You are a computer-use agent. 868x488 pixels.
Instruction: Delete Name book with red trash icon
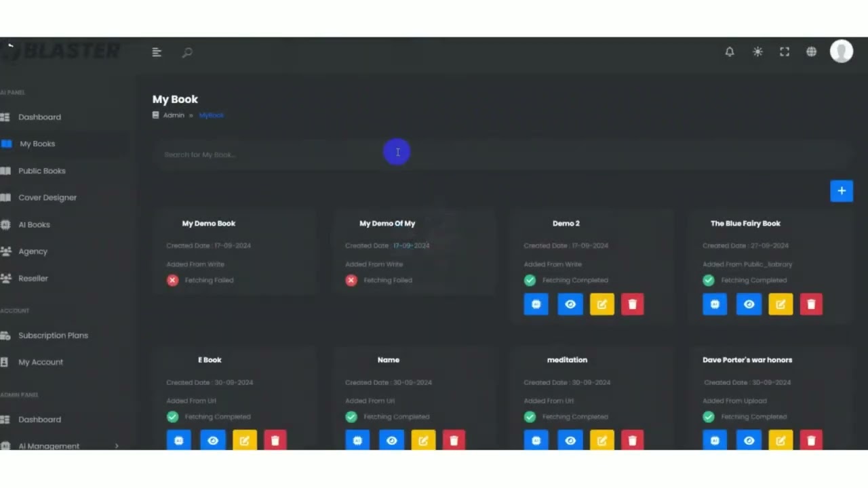click(x=454, y=440)
